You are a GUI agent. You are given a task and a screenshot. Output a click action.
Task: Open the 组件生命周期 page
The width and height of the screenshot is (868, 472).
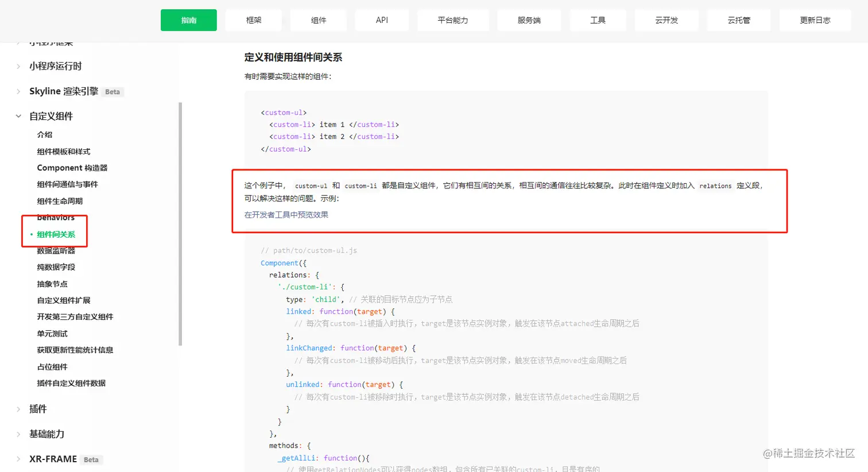click(60, 201)
